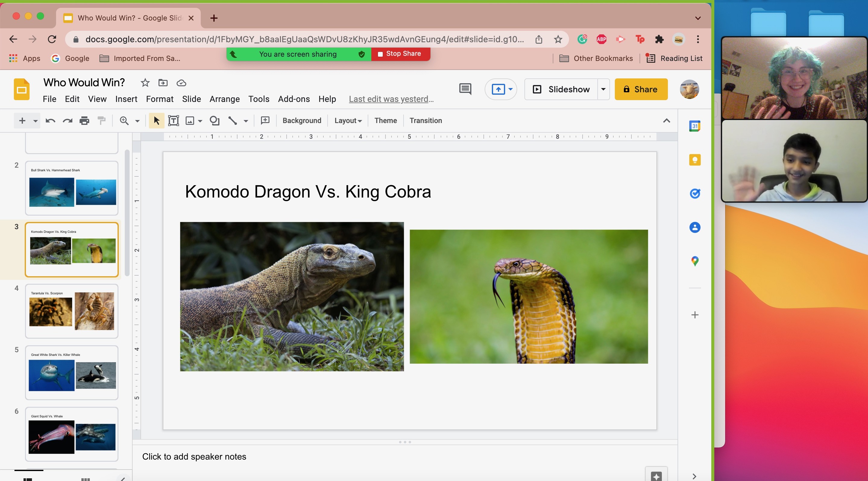868x481 pixels.
Task: Open Google Keep side panel icon
Action: click(x=694, y=160)
